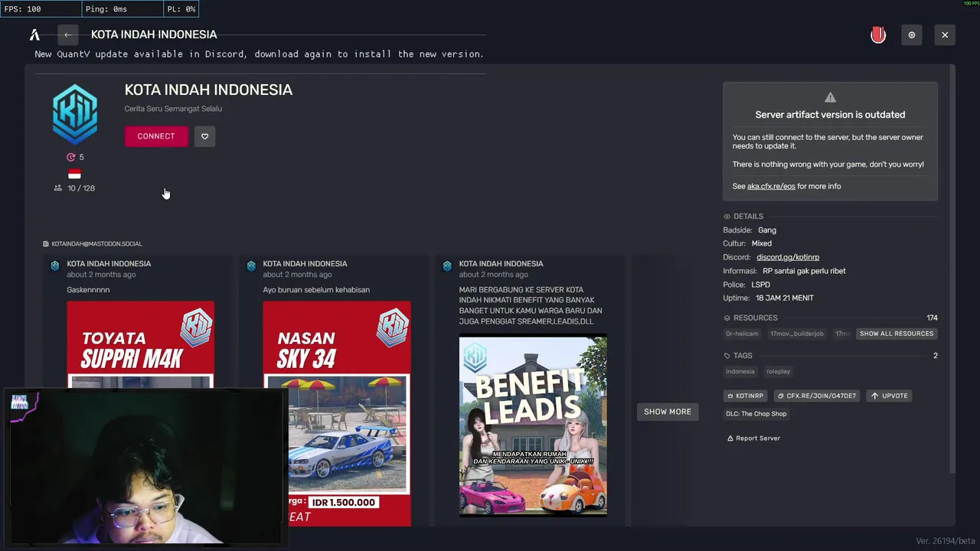The width and height of the screenshot is (980, 551).
Task: Open the 'Gaskennnnn' post author avatar
Action: point(54,266)
